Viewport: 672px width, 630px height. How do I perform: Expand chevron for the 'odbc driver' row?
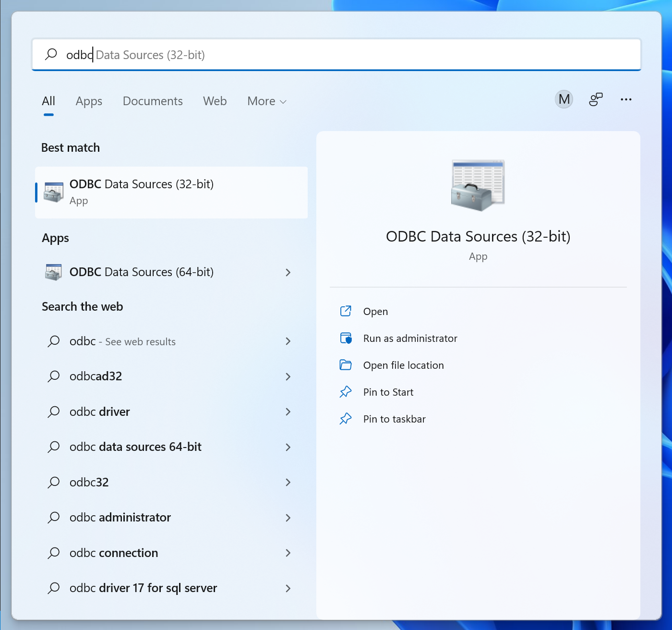(x=288, y=412)
